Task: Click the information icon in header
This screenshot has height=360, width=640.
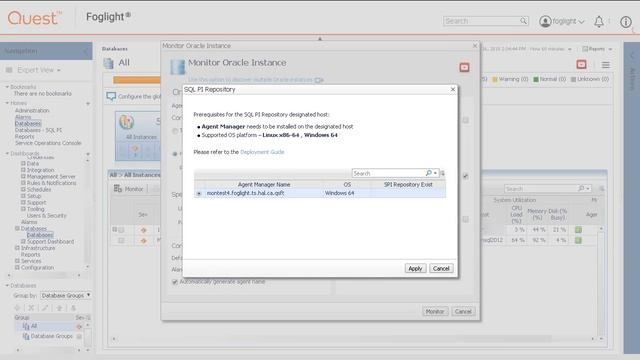Action: click(626, 22)
